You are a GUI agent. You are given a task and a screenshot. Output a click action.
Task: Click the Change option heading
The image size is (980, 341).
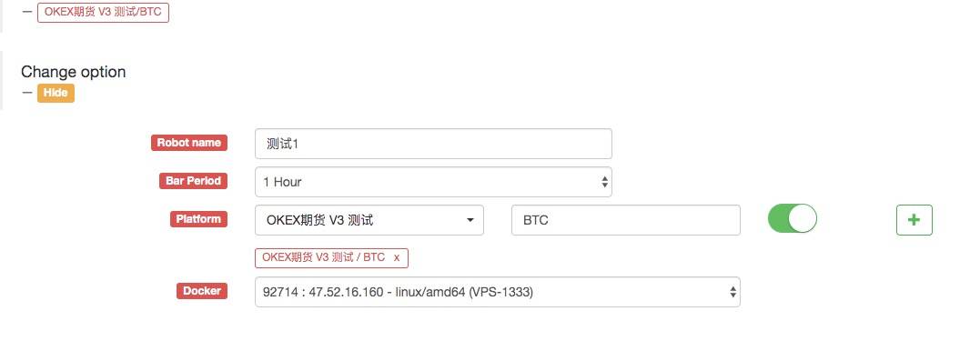[73, 72]
